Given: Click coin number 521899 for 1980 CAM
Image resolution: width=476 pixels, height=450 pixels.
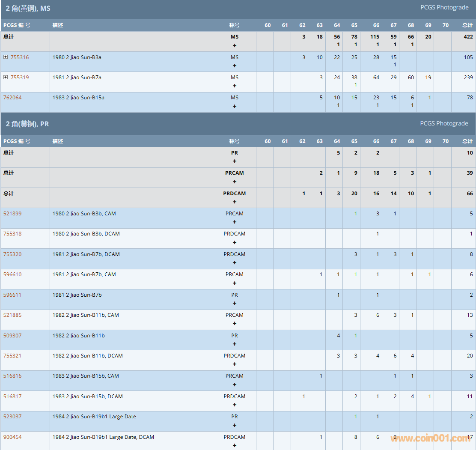Looking at the screenshot, I should pos(12,213).
